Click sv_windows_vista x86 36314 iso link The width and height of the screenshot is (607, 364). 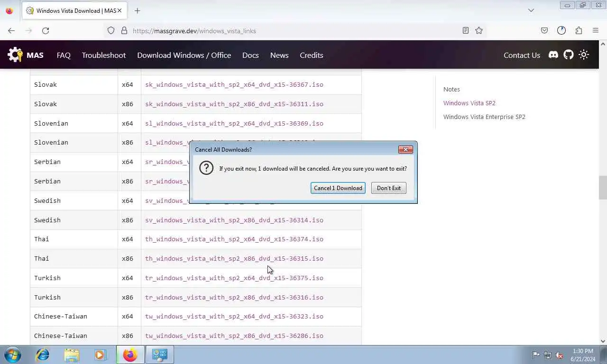pos(234,220)
